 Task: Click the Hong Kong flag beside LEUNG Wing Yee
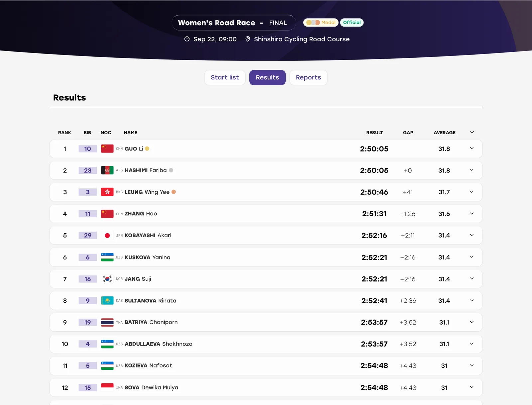pos(107,192)
